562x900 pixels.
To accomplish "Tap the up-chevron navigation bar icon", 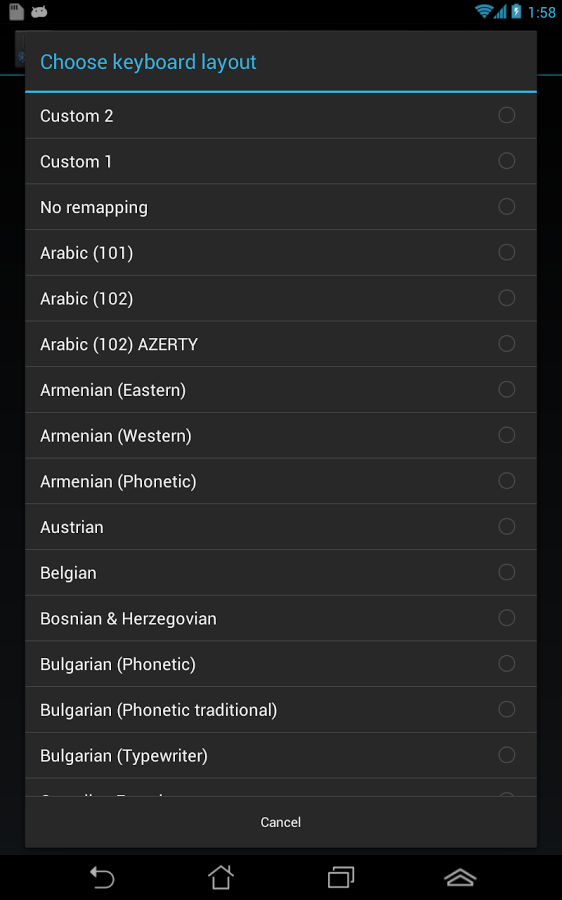I will click(460, 878).
